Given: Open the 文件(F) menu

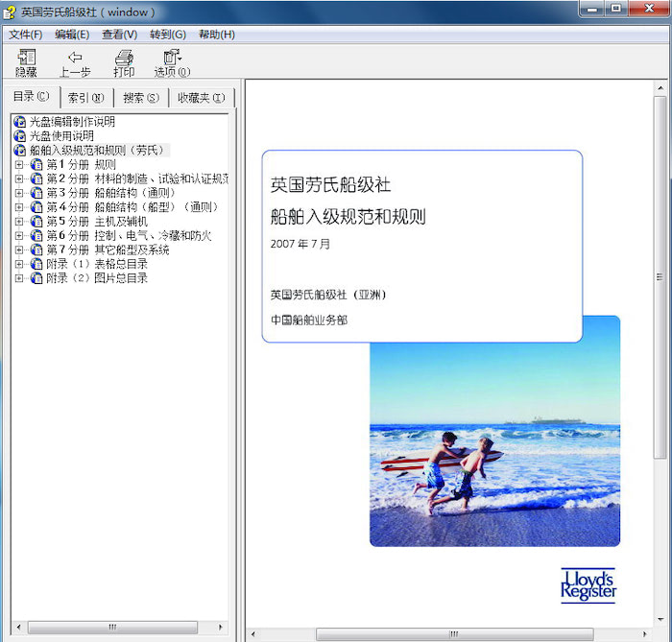Looking at the screenshot, I should coord(25,35).
